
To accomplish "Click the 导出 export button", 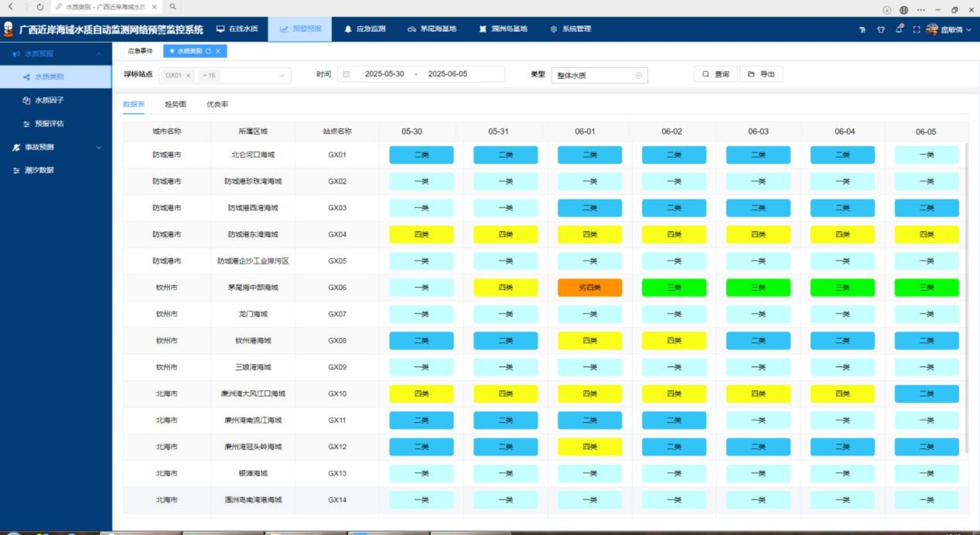I will coord(761,74).
